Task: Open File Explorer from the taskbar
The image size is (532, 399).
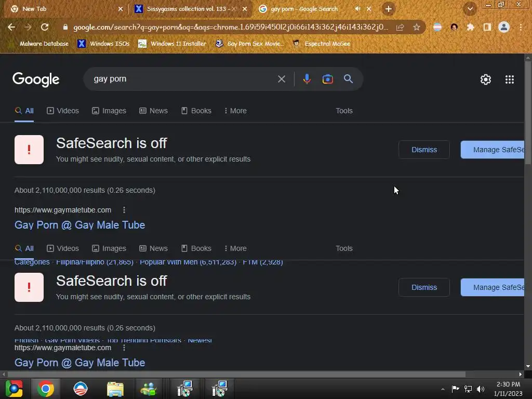Action: (115, 389)
